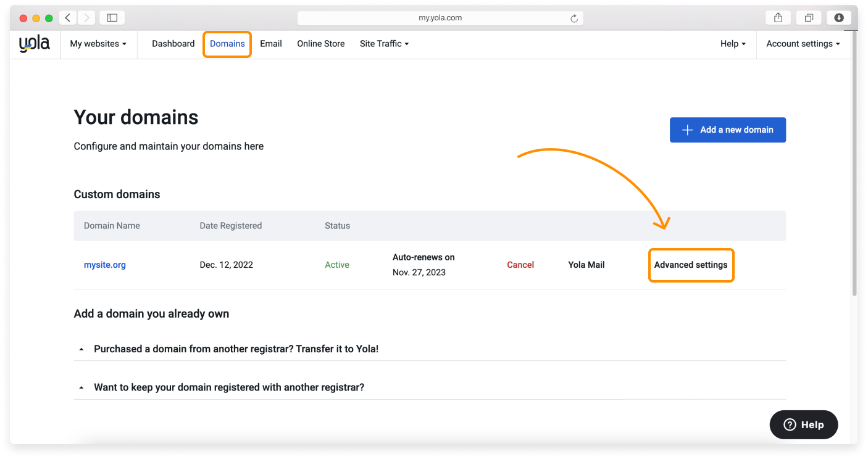Open Advanced settings for mysite.org
868x459 pixels.
click(691, 265)
